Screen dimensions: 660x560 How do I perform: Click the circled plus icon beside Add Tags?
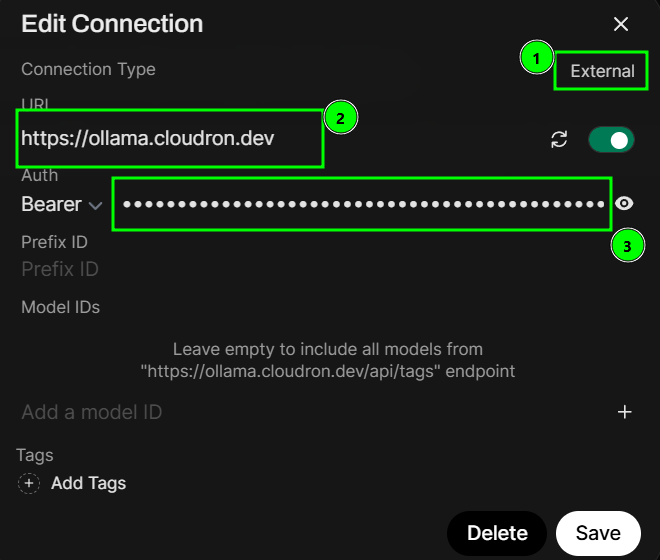pos(29,483)
